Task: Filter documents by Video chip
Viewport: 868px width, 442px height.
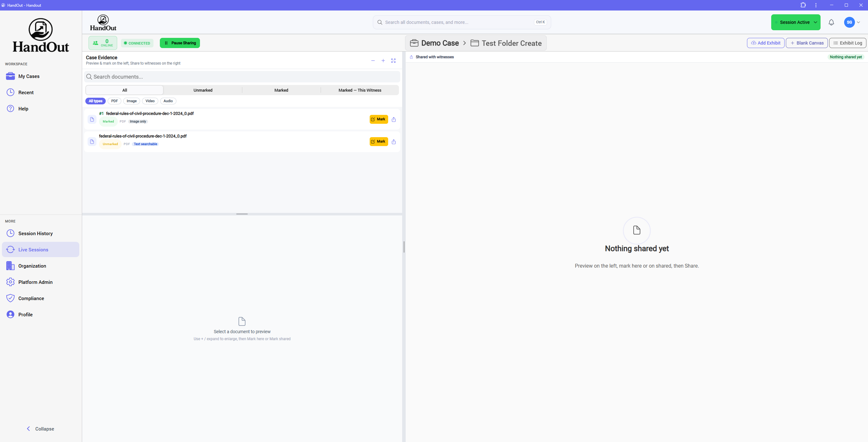Action: [150, 101]
